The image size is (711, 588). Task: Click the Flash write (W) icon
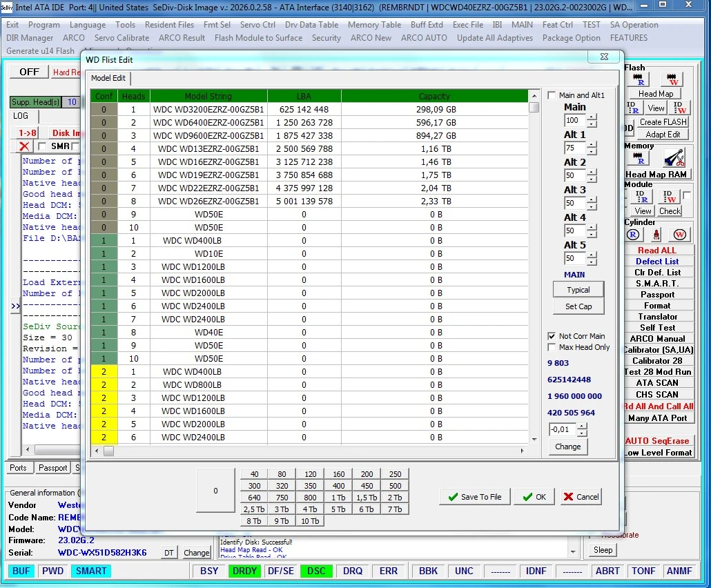pyautogui.click(x=672, y=79)
